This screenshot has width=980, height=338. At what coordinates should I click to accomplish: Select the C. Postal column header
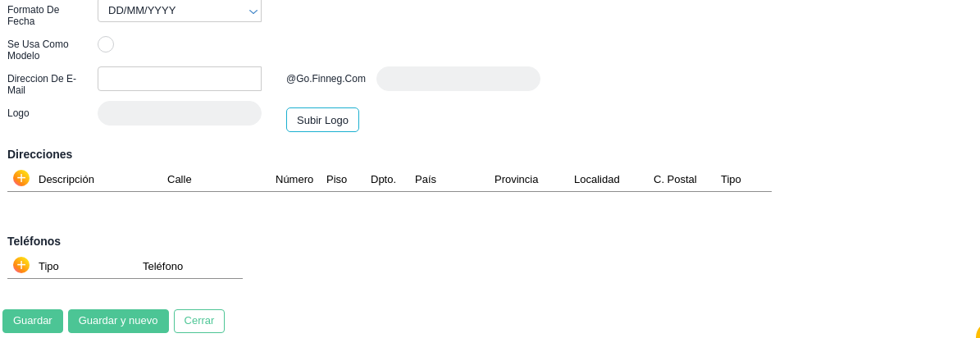pos(675,180)
